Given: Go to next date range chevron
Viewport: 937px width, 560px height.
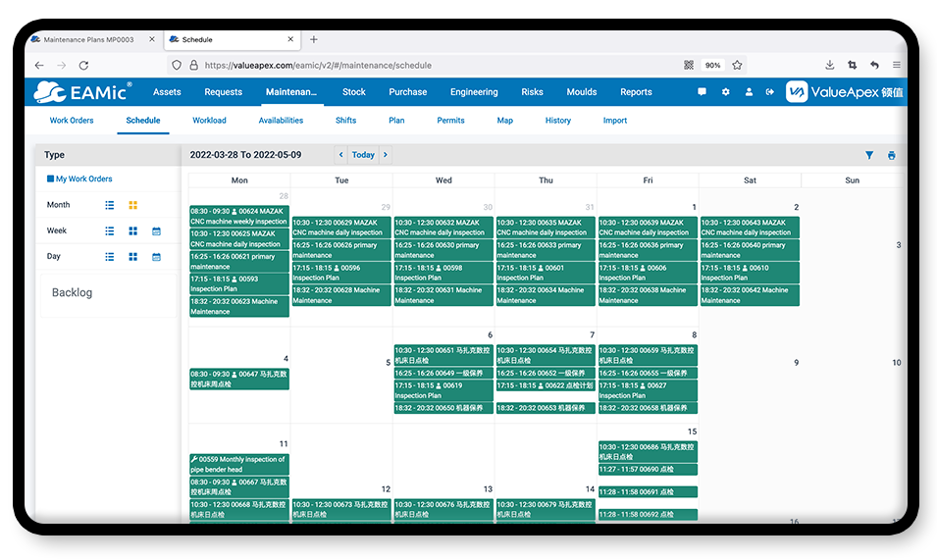Looking at the screenshot, I should click(x=386, y=155).
